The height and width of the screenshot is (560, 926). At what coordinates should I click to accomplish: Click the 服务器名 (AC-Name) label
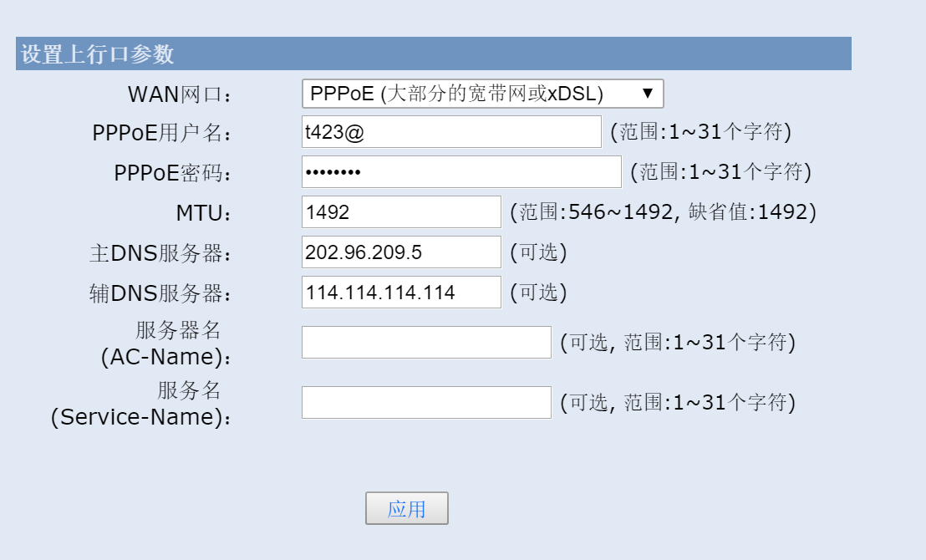point(165,344)
